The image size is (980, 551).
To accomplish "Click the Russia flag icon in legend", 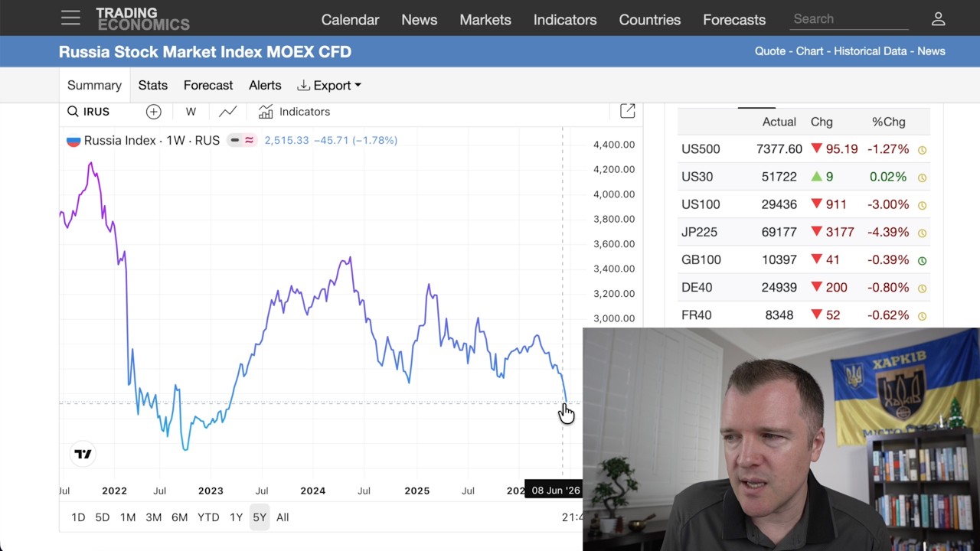I will 73,141.
